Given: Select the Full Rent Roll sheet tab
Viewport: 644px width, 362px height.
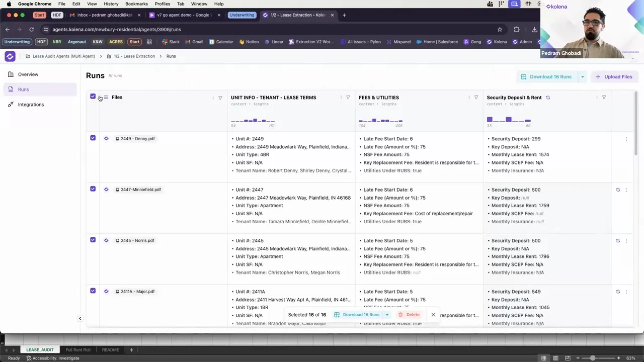Looking at the screenshot, I should [77, 349].
